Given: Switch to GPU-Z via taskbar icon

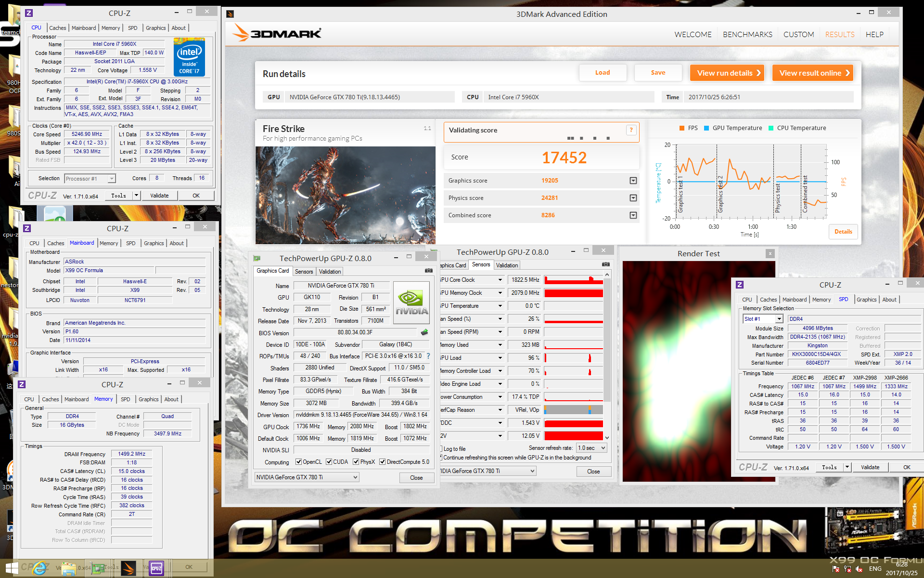Looking at the screenshot, I should (x=98, y=568).
